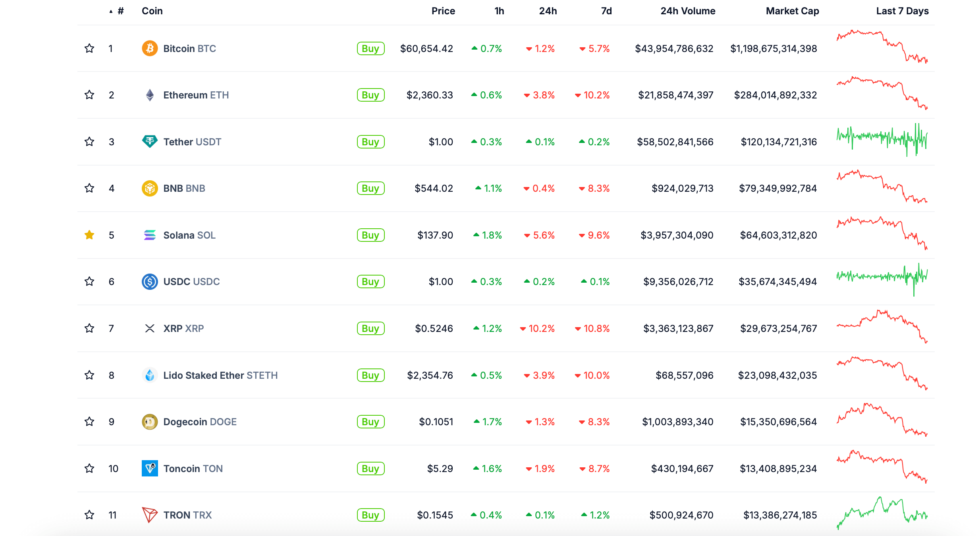980x536 pixels.
Task: Star Ethereum as a favorite
Action: [x=89, y=95]
